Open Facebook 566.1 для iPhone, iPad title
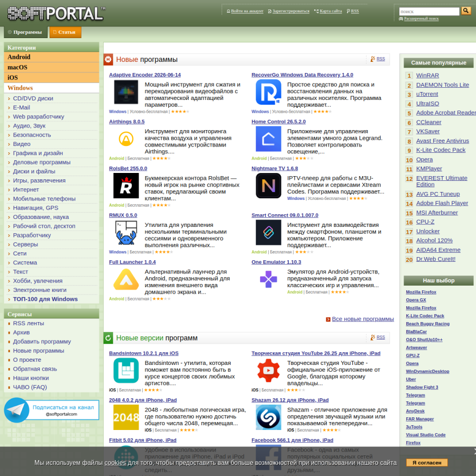The image size is (476, 476). tap(292, 440)
